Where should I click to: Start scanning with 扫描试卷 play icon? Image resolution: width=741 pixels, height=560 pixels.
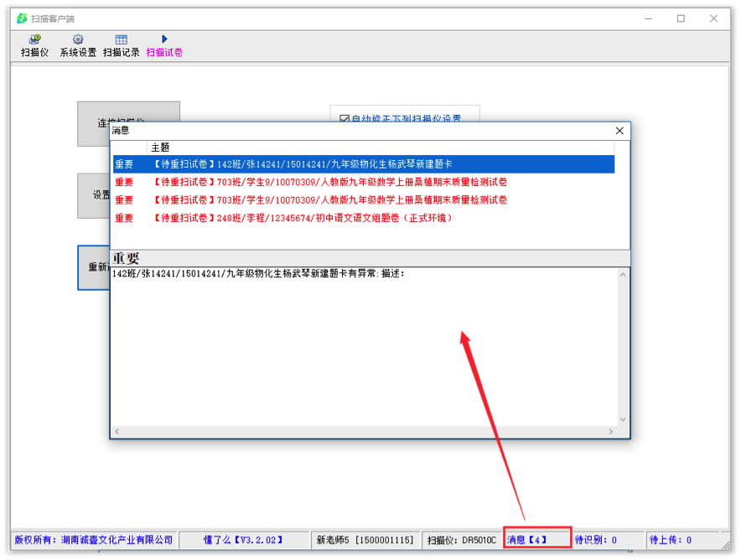pos(164,39)
